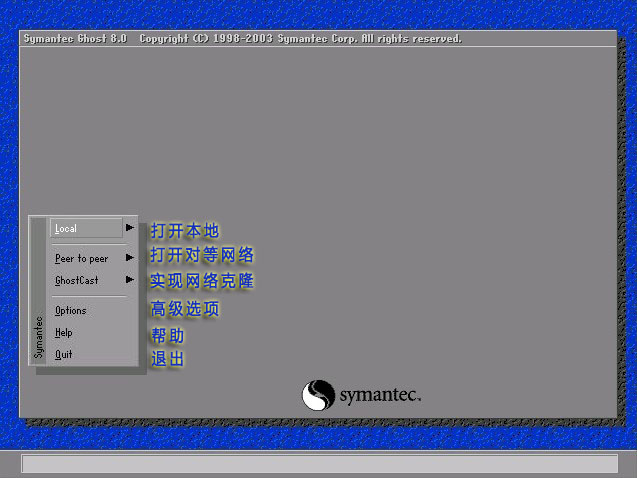The width and height of the screenshot is (637, 478).
Task: Open the Peer to peer menu item
Action: click(x=81, y=258)
